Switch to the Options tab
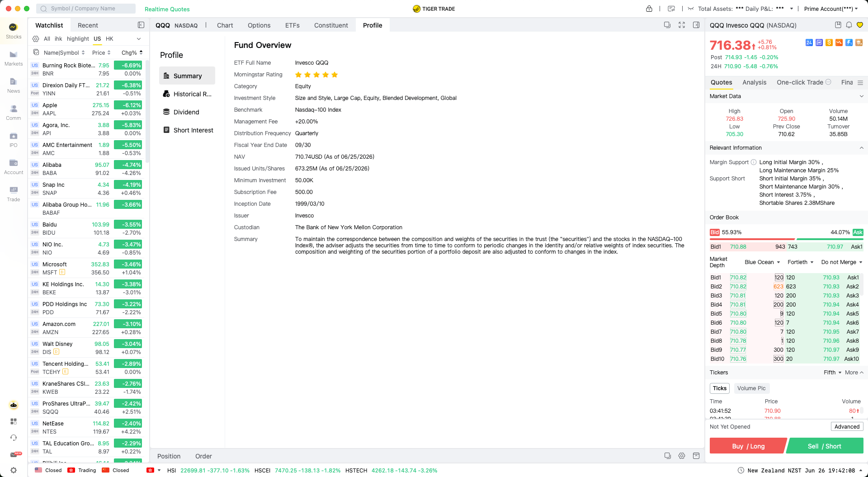 (259, 25)
